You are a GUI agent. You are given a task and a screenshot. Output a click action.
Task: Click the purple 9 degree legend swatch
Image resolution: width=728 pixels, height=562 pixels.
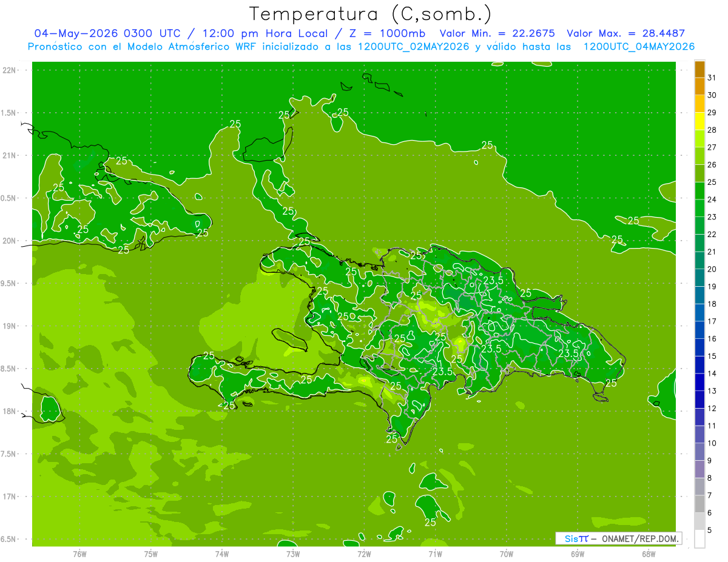coord(699,469)
